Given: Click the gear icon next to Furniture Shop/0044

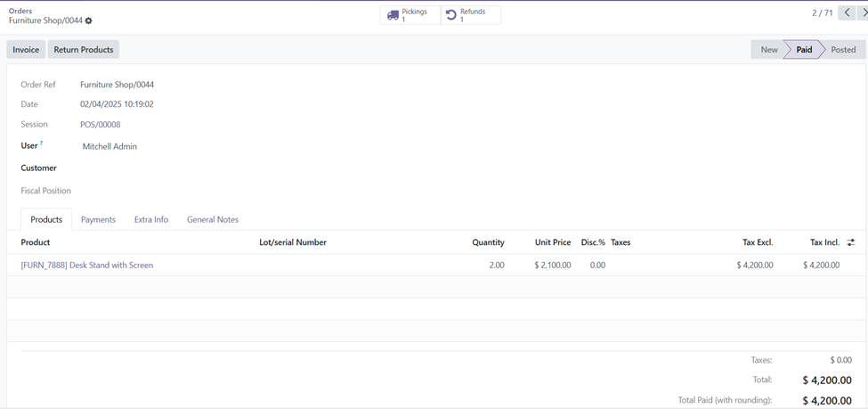Looking at the screenshot, I should tap(88, 20).
